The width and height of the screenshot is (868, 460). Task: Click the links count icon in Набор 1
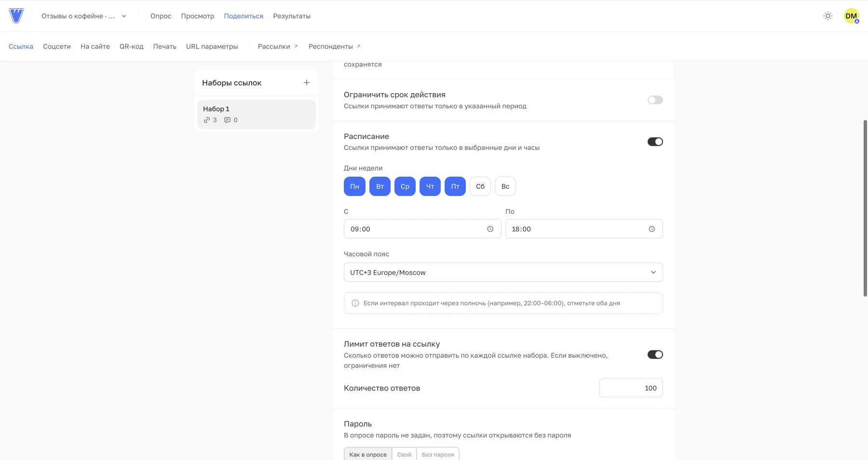[x=207, y=120]
